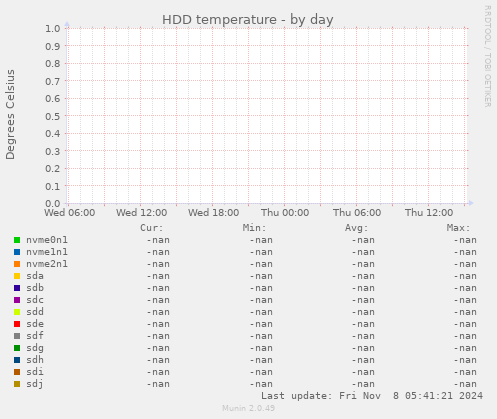Select the sda legend label

(35, 276)
